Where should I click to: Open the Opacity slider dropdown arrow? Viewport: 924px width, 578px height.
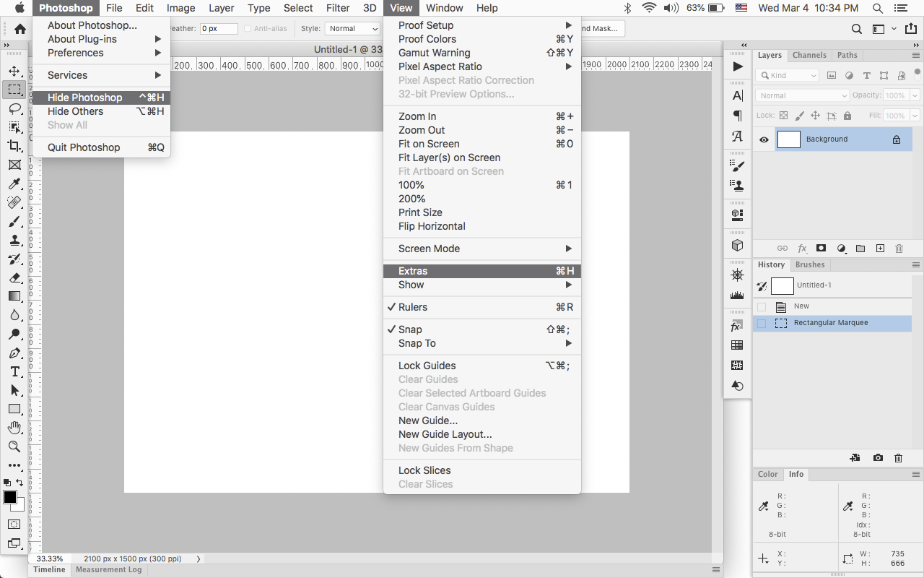click(915, 95)
